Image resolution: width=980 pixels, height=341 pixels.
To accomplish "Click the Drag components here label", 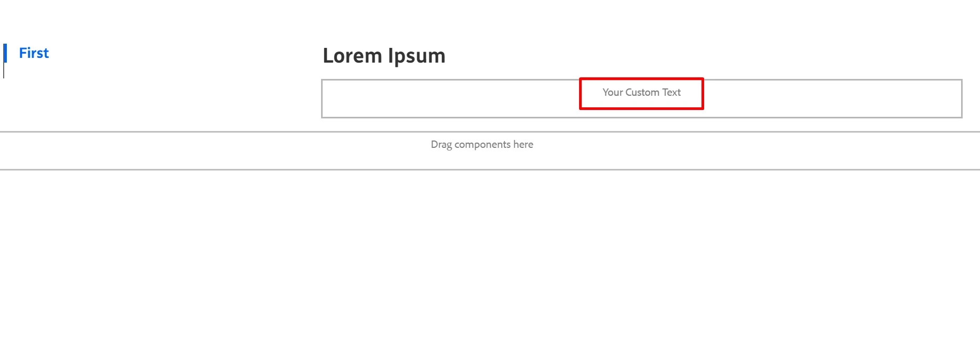I will (x=482, y=145).
